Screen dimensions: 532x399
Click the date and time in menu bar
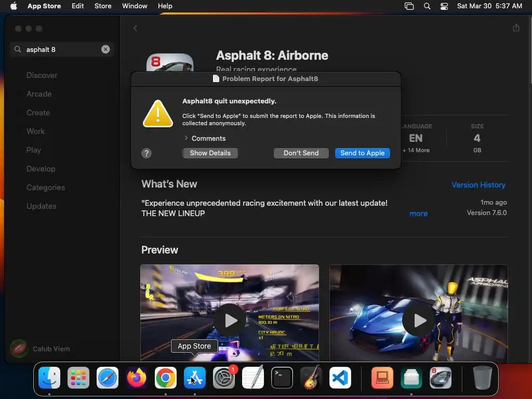click(x=489, y=6)
